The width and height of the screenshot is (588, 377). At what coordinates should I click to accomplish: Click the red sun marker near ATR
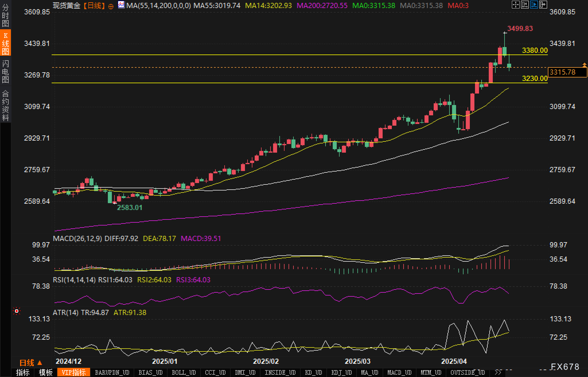tap(17, 311)
